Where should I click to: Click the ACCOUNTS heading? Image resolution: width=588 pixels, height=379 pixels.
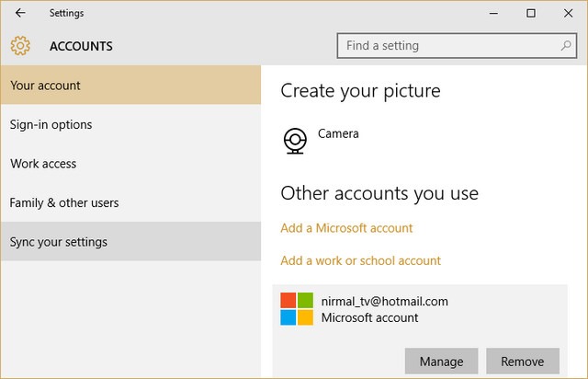click(x=81, y=46)
